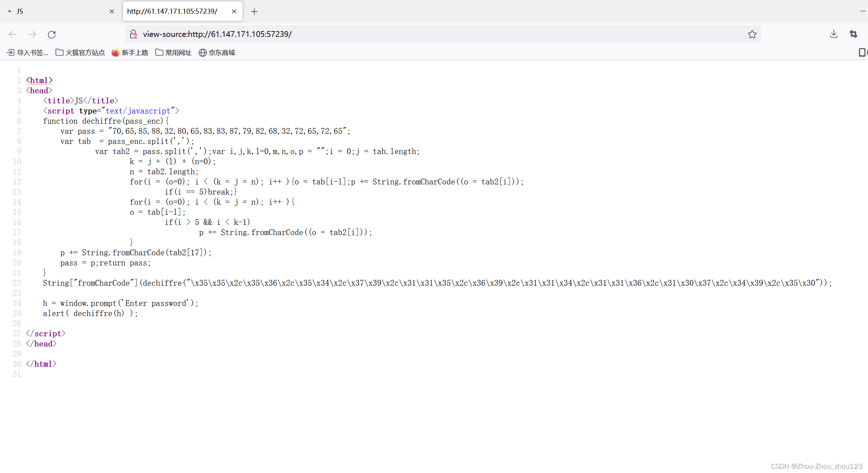This screenshot has width=868, height=473.
Task: Click the window.prompt('Enter password') line
Action: click(x=121, y=303)
